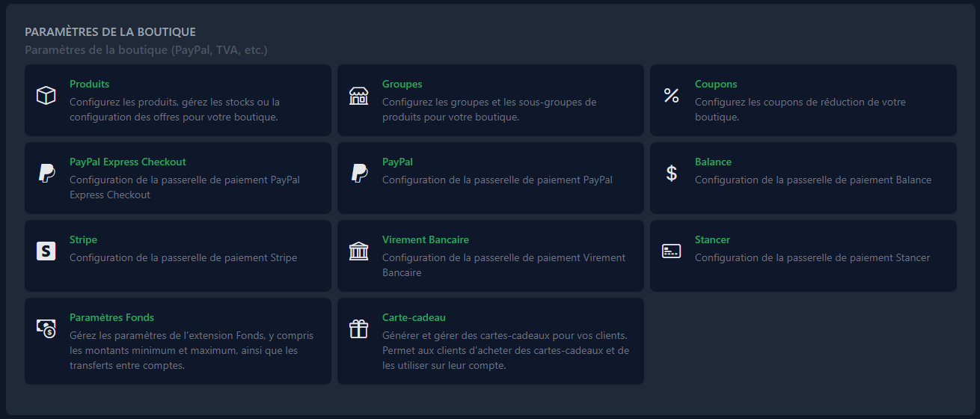Click the Groupes storefront icon
This screenshot has width=980, height=419.
click(359, 96)
